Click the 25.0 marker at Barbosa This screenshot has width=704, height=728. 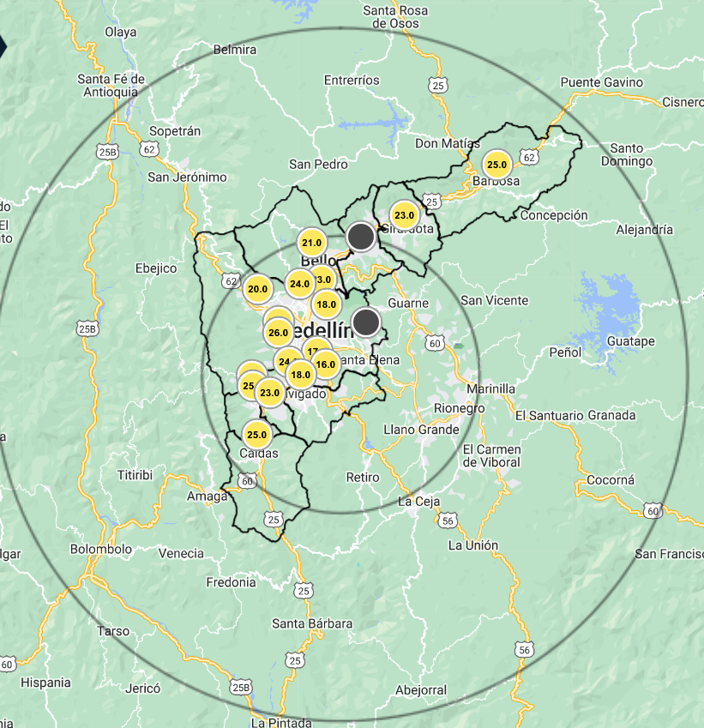[496, 165]
